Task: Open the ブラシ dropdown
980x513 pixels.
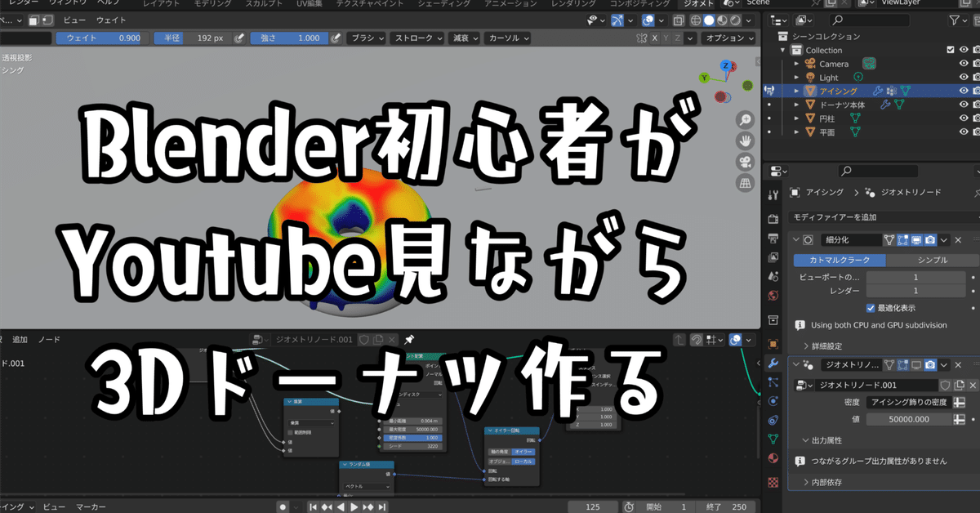Action: coord(367,38)
